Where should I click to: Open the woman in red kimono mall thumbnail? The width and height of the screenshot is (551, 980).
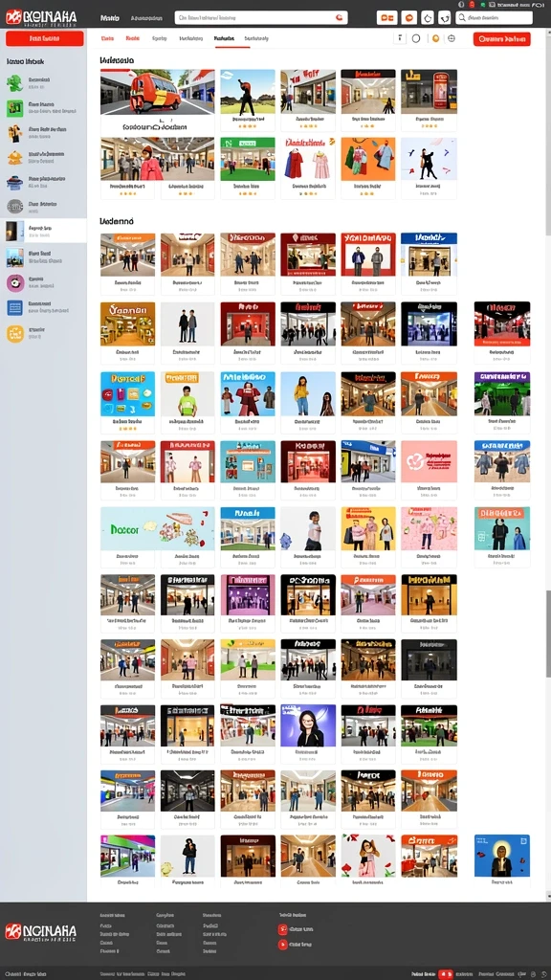(158, 160)
